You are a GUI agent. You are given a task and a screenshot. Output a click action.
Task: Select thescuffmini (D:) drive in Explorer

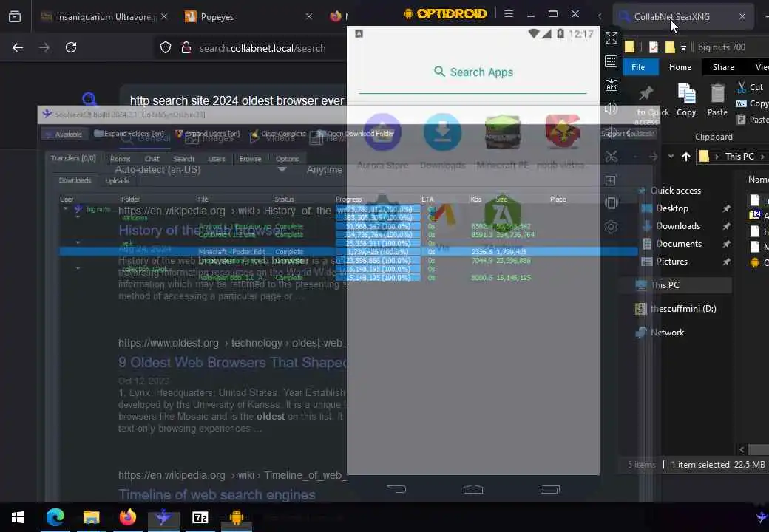pyautogui.click(x=676, y=309)
